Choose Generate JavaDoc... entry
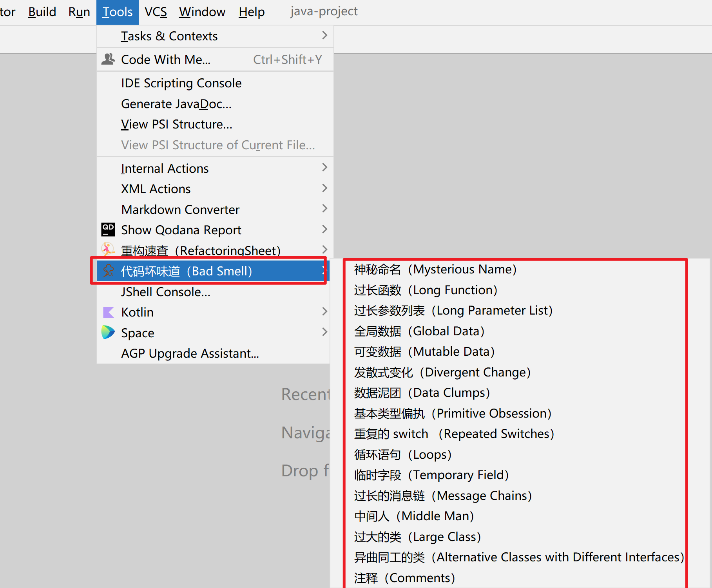Viewport: 712px width, 588px height. tap(215, 104)
